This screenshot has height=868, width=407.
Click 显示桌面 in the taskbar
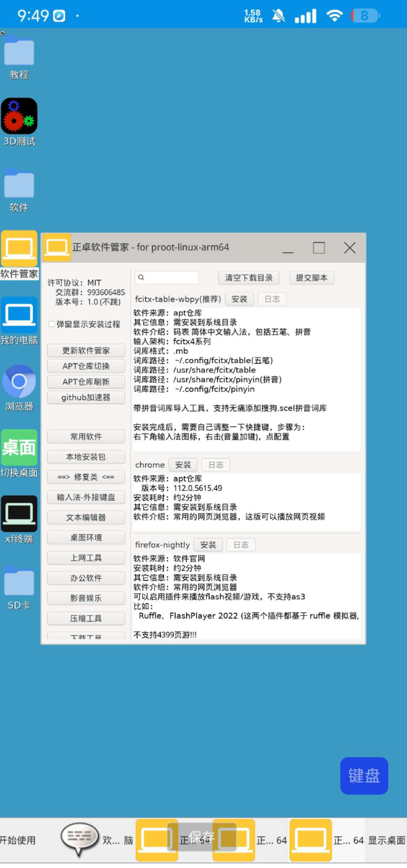[x=386, y=840]
